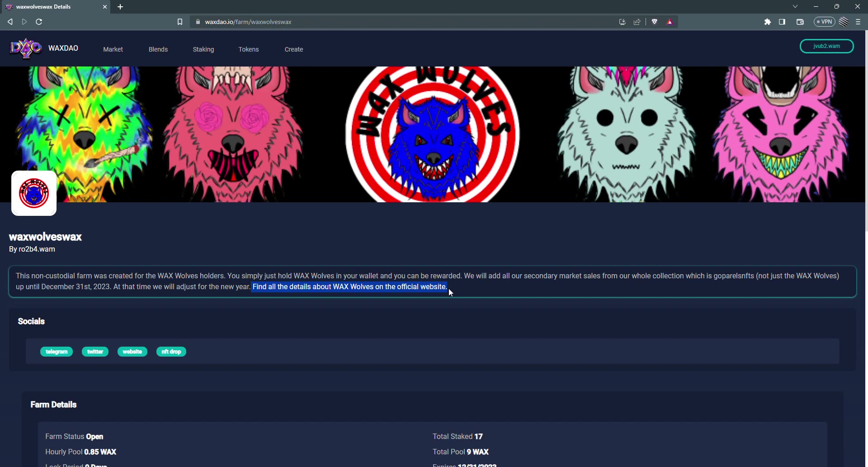The height and width of the screenshot is (467, 868).
Task: Select the waxwolveswax Details tab
Action: pos(55,7)
